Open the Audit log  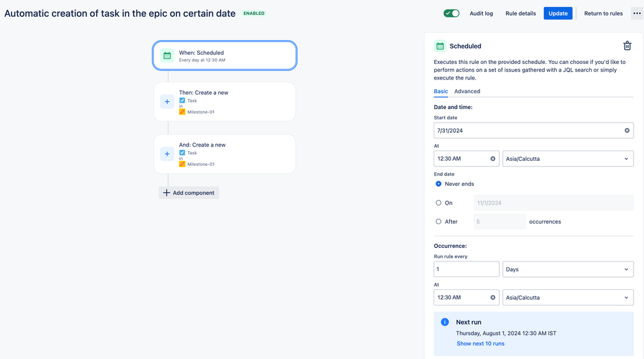click(x=481, y=13)
